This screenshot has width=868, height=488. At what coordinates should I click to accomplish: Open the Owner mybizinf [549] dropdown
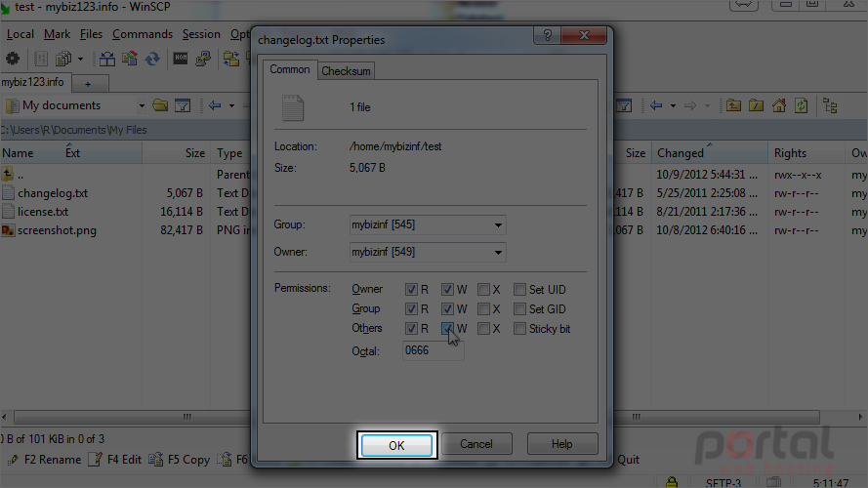click(x=428, y=252)
